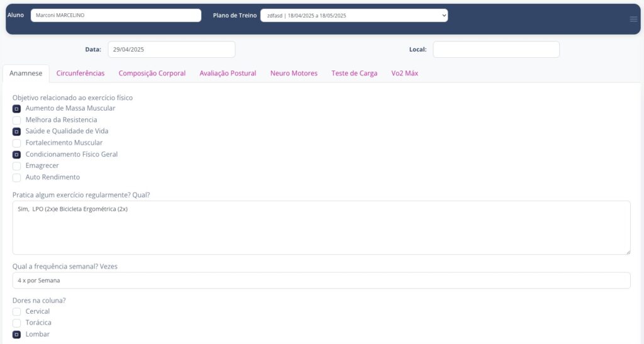
Task: Enable the Fortalecimento Muscular checkbox
Action: [17, 143]
